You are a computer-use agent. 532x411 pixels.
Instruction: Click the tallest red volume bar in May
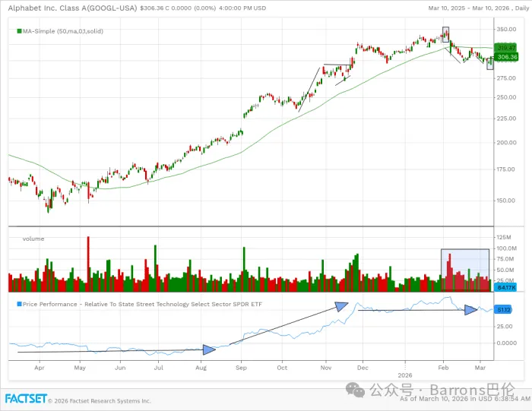[88, 264]
